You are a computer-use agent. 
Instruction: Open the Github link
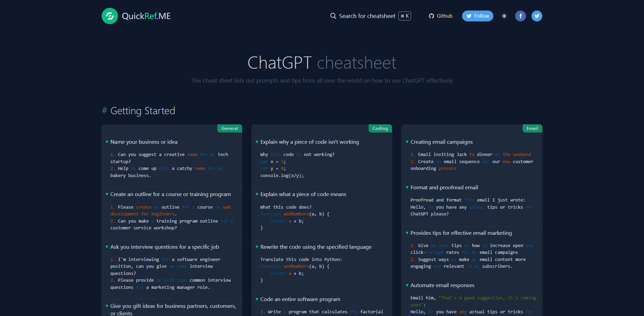click(441, 16)
